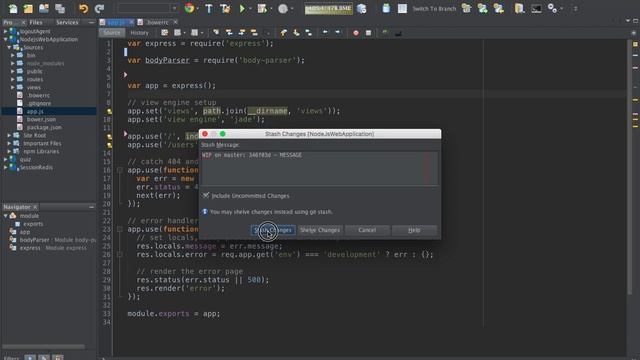Select .bowerrc in the project tree
The image size is (640, 360).
38,95
